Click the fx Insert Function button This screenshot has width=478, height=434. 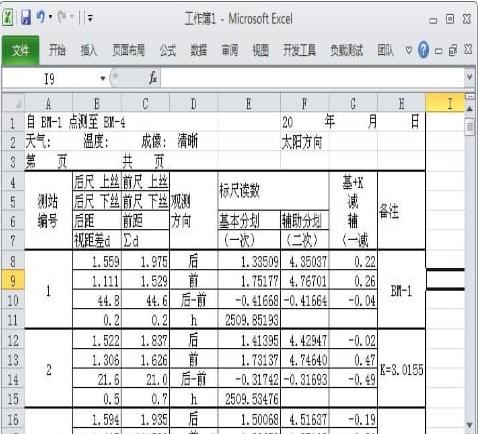(153, 79)
